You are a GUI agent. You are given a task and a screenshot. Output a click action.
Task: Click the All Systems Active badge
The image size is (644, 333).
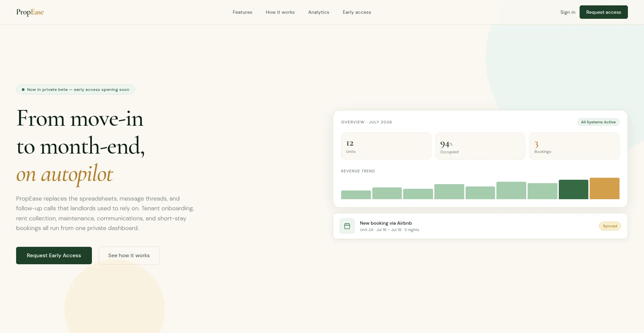pyautogui.click(x=598, y=122)
